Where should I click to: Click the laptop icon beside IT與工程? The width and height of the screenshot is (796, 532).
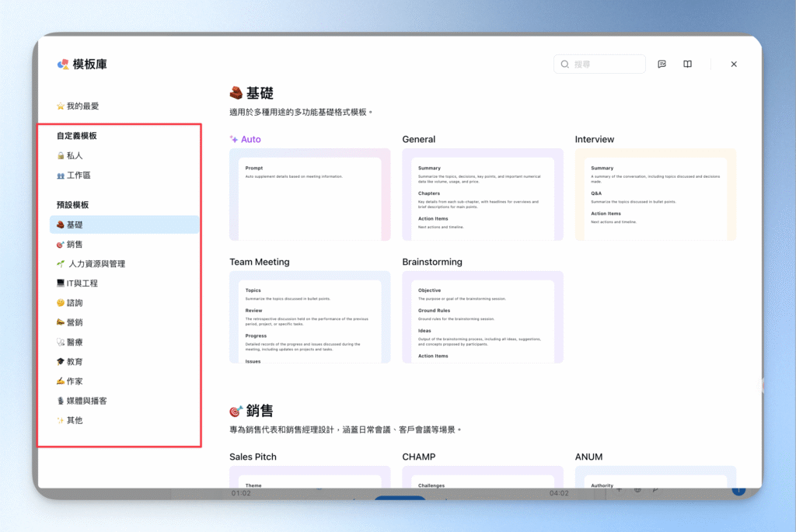tap(61, 283)
